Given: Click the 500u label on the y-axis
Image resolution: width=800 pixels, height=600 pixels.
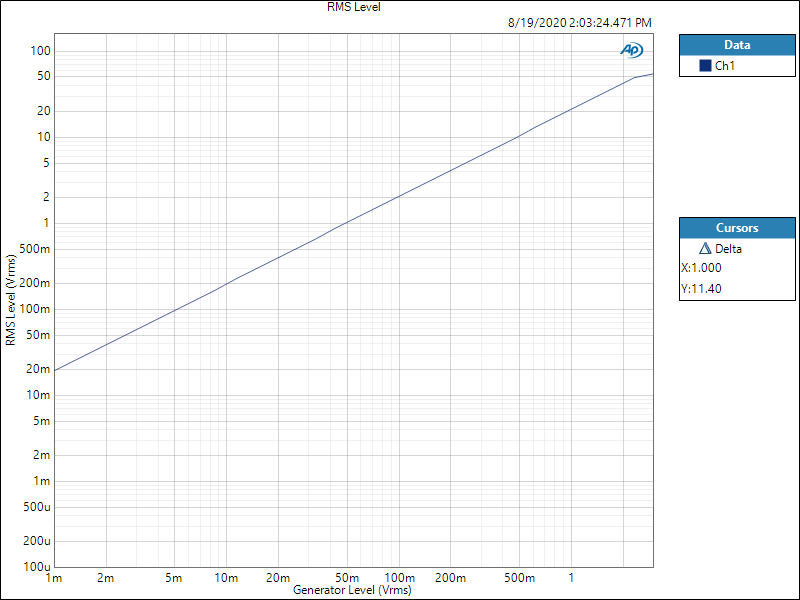Looking at the screenshot, I should coord(37,507).
